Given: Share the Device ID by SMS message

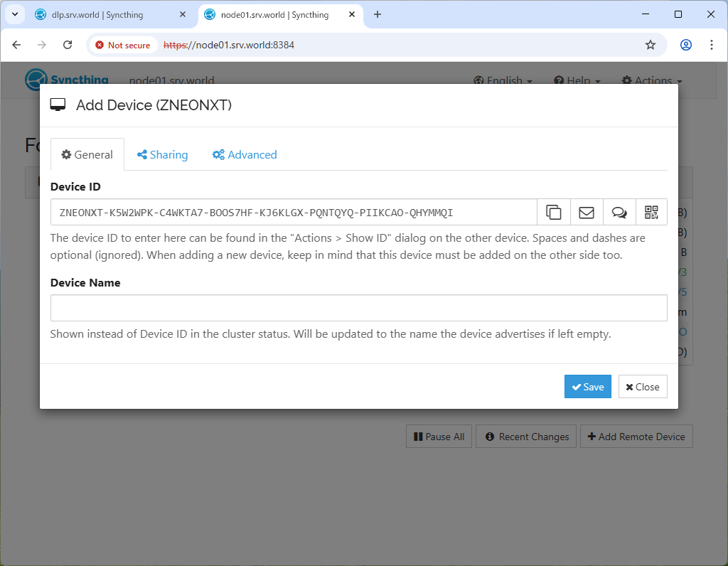Looking at the screenshot, I should 619,212.
